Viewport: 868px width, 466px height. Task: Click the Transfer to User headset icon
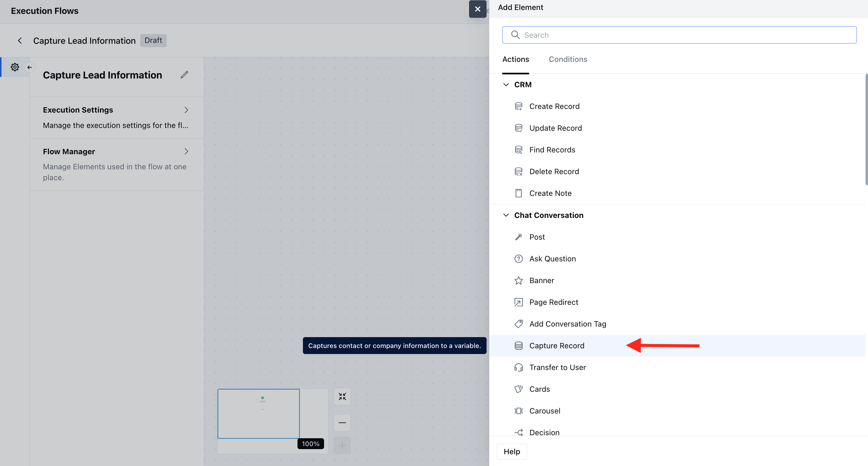519,367
